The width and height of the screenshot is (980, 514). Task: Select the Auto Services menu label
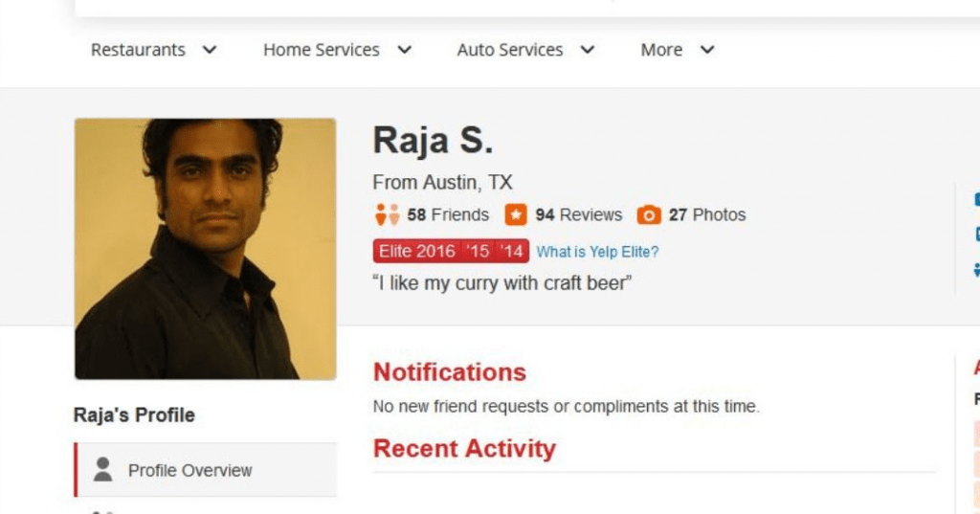click(509, 50)
